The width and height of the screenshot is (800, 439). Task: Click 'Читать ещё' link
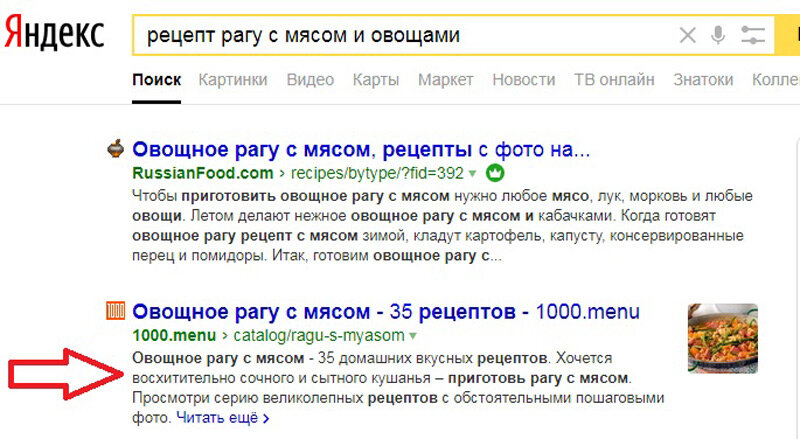pyautogui.click(x=222, y=418)
